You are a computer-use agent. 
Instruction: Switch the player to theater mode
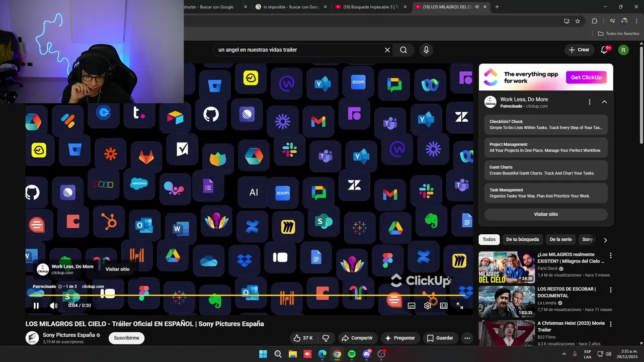click(x=444, y=306)
